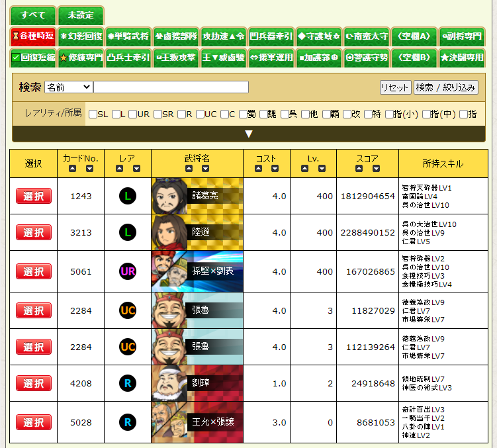
Task: Check the UR rarity filter
Action: click(133, 114)
